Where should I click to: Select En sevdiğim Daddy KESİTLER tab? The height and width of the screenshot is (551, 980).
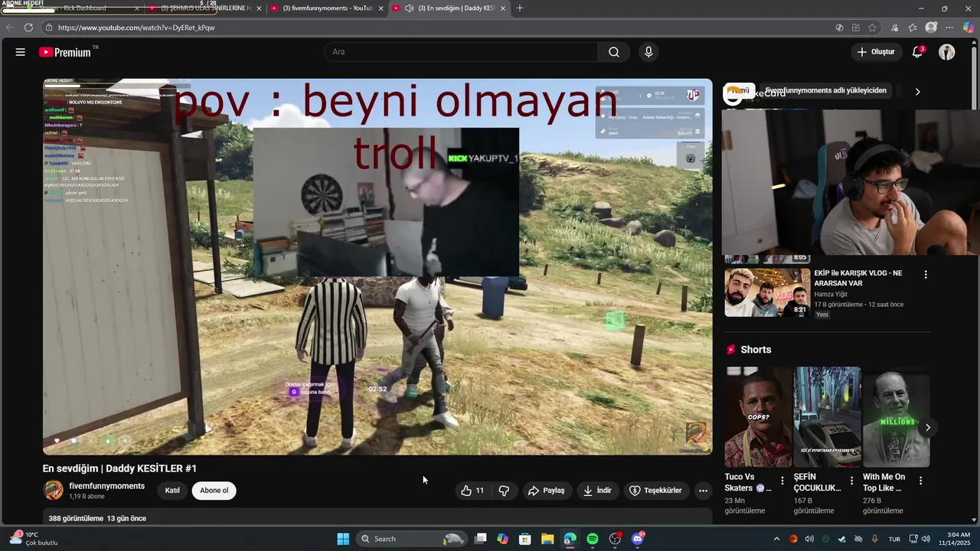(x=449, y=8)
